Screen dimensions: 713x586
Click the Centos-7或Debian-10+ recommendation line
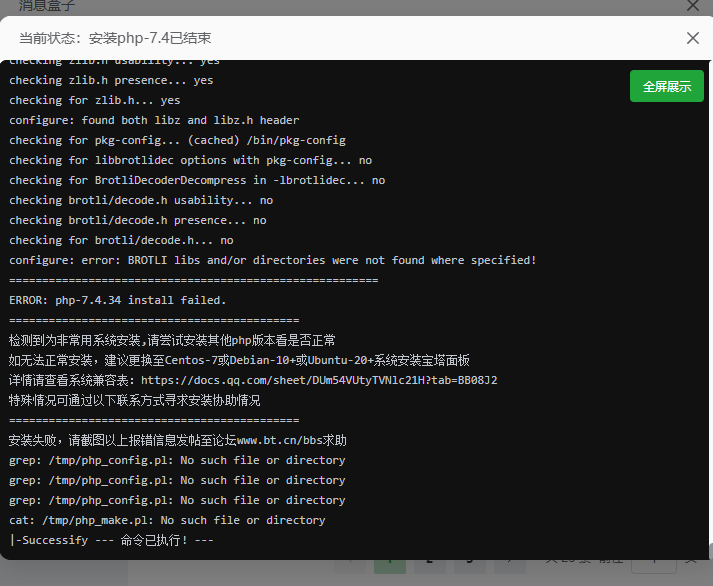coord(239,360)
